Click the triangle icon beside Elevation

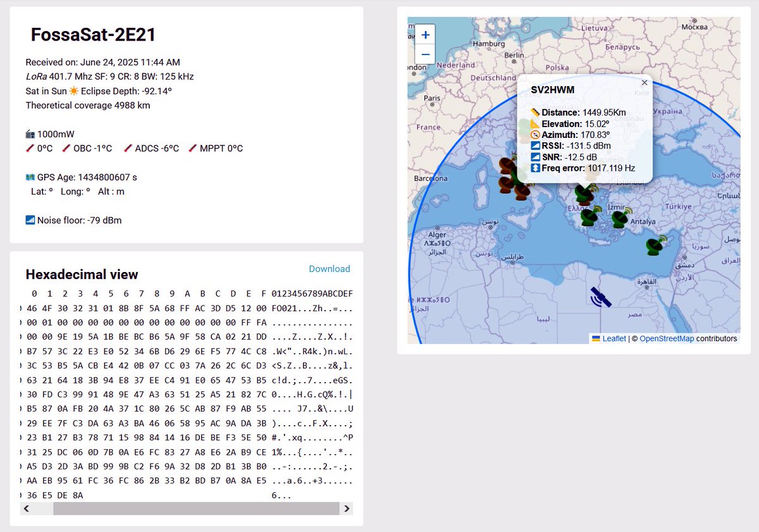535,124
